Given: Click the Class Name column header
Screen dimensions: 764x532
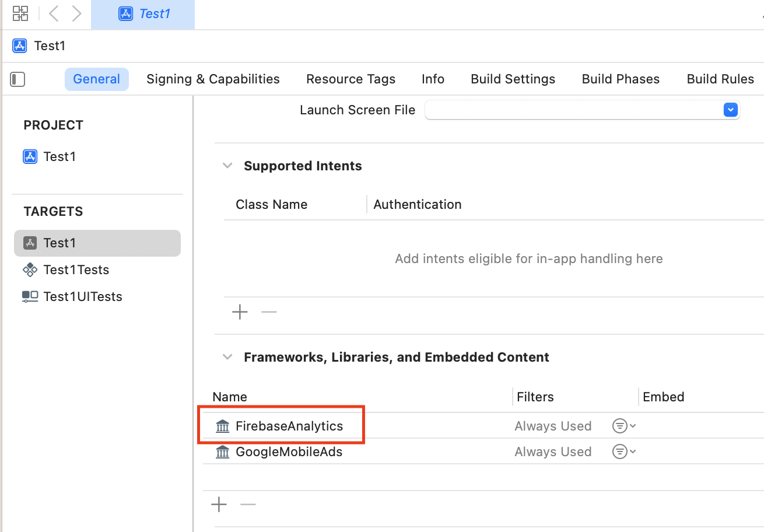Looking at the screenshot, I should pos(271,205).
